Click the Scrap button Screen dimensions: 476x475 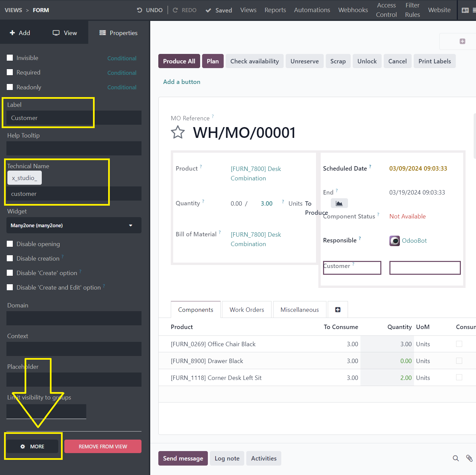click(338, 61)
